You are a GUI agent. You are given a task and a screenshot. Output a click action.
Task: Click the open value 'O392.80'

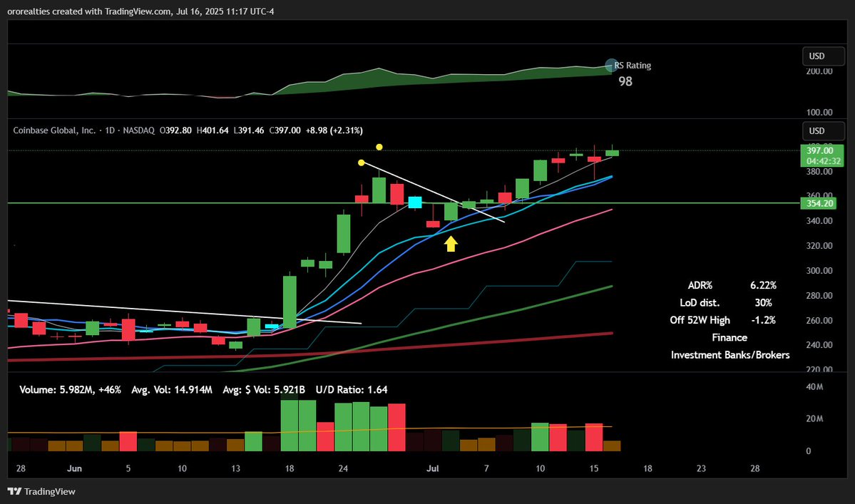pyautogui.click(x=175, y=130)
